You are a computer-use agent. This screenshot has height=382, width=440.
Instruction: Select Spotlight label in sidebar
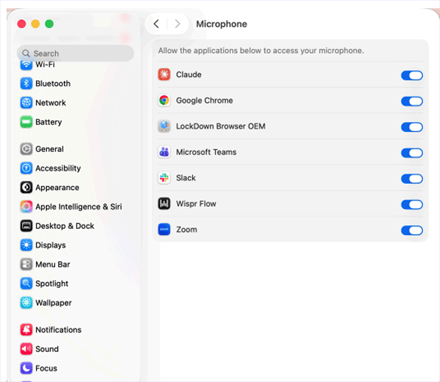[52, 284]
